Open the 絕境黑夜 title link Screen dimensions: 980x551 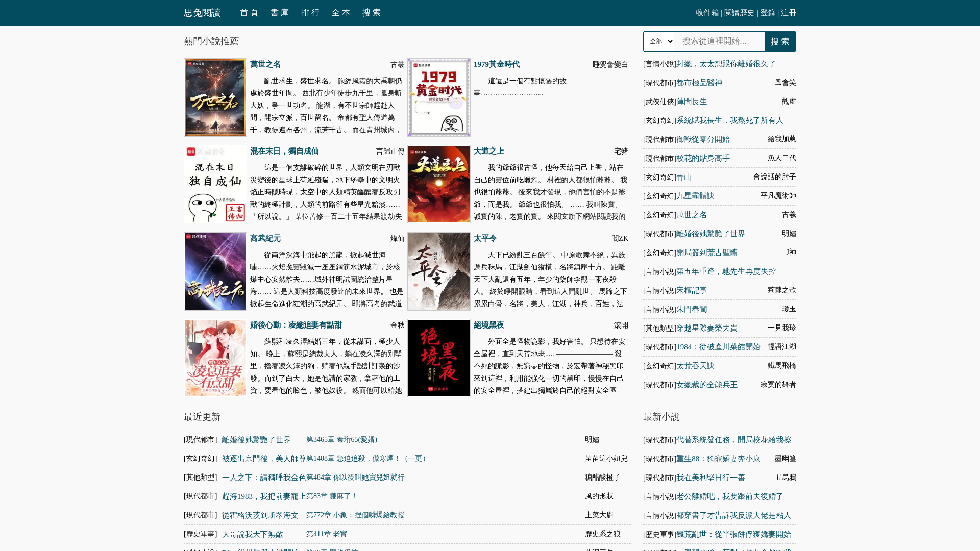point(489,325)
